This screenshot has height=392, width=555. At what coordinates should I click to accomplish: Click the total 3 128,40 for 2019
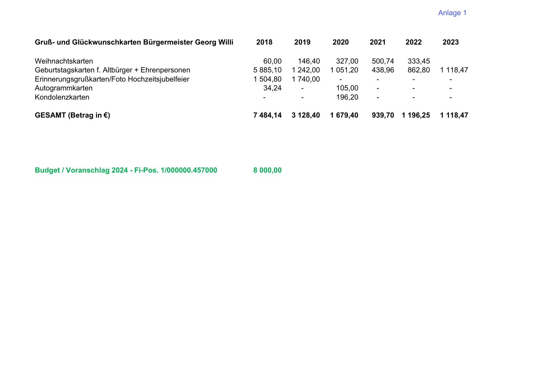click(306, 115)
